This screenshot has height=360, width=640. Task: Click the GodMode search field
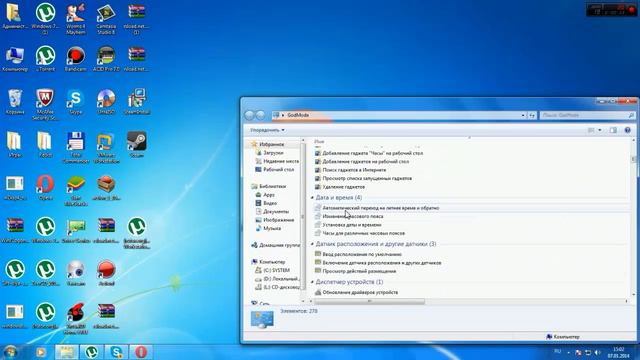point(587,116)
